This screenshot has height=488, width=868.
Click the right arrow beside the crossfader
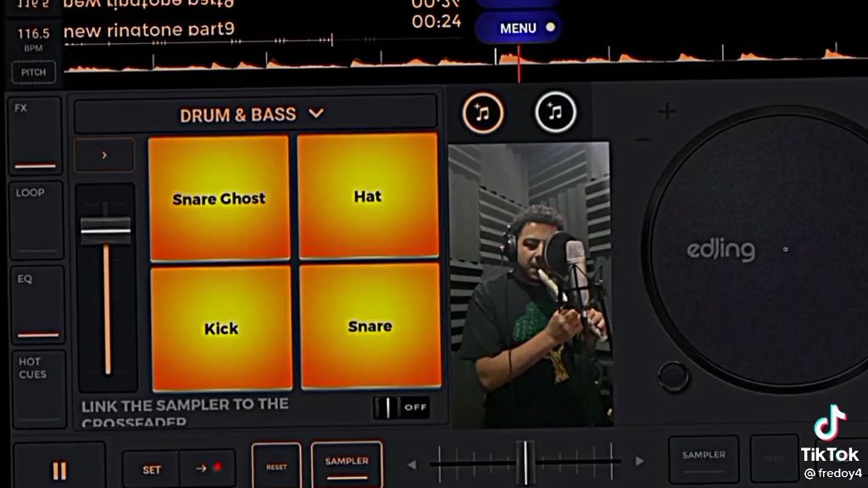point(639,462)
